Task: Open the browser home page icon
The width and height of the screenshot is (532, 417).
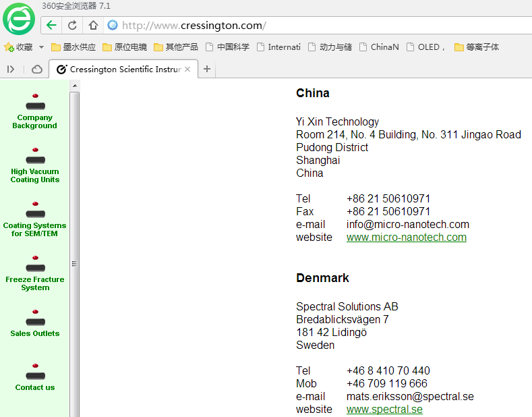Action: pos(93,25)
